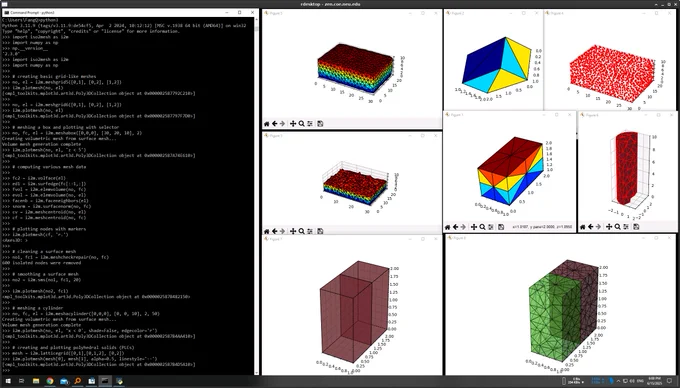Activate Pan tool in rainbow box mesh figure

[x=293, y=124]
